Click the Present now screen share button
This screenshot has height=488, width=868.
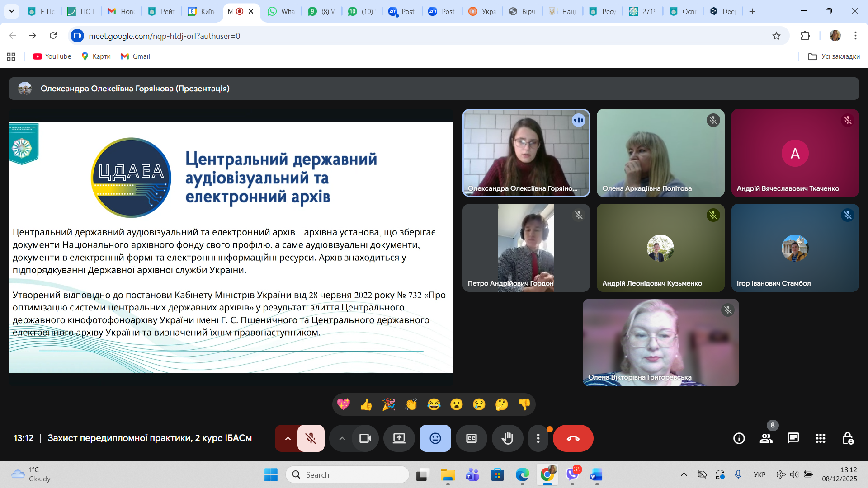pos(399,438)
